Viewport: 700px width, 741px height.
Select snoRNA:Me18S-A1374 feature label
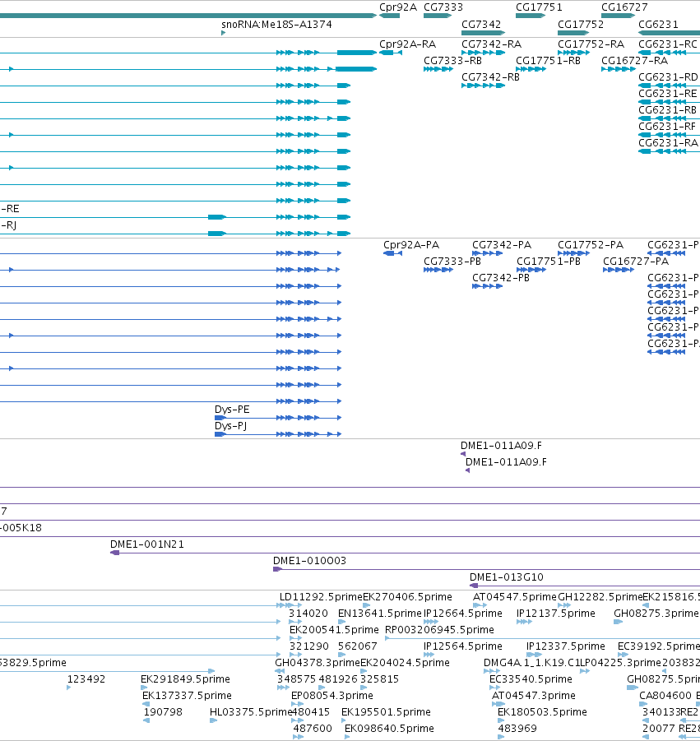point(276,24)
